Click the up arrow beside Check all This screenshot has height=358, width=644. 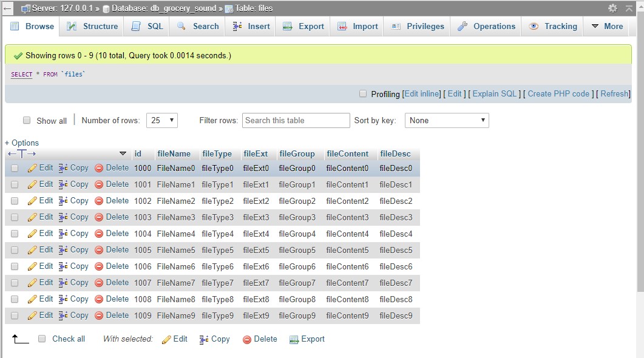(20, 339)
